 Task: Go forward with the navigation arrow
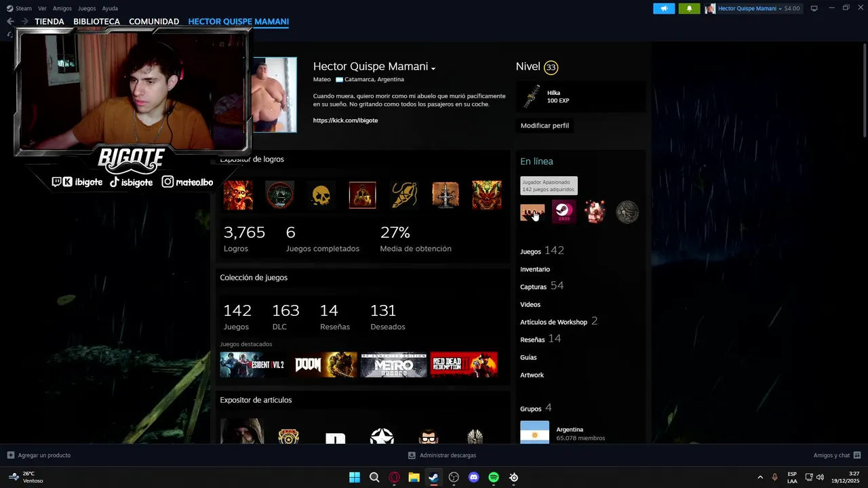(x=24, y=22)
